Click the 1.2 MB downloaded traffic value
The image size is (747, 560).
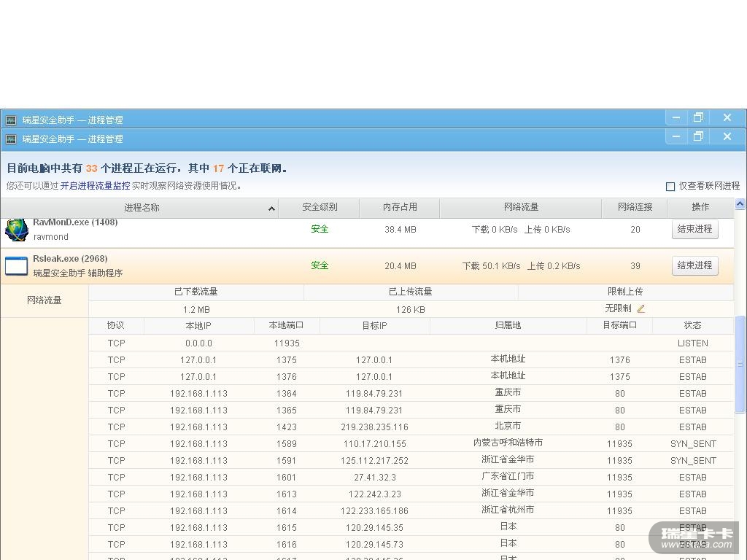coord(196,310)
